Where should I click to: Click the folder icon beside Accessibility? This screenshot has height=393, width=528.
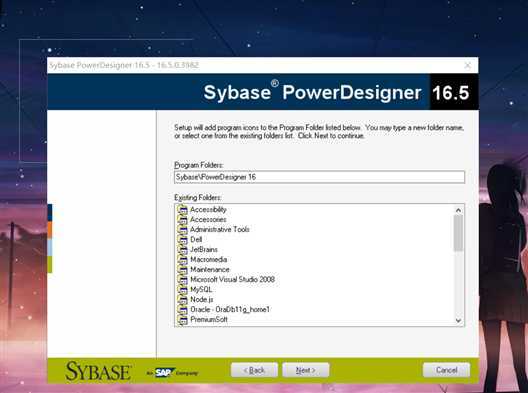(x=182, y=210)
